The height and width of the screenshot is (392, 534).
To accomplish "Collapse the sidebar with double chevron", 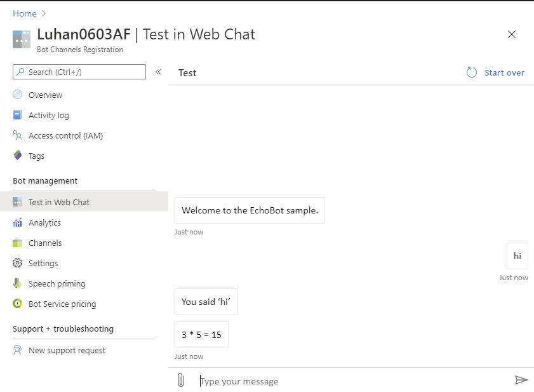I will pyautogui.click(x=158, y=72).
